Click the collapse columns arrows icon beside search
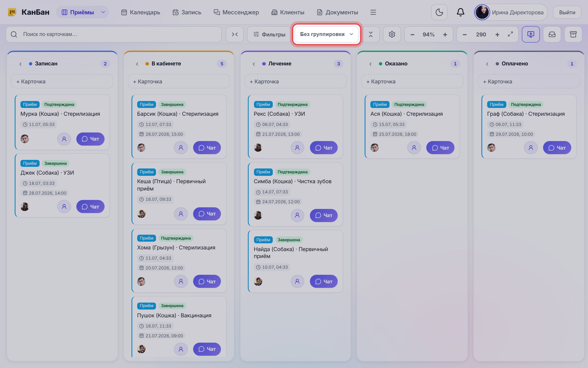Viewport: 588px width, 368px height. click(235, 34)
